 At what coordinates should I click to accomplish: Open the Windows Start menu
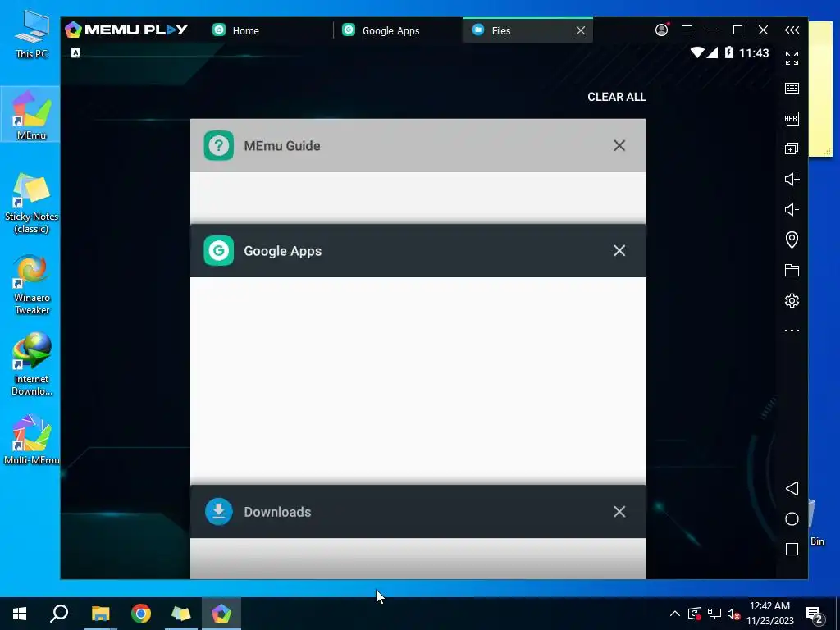pyautogui.click(x=20, y=614)
